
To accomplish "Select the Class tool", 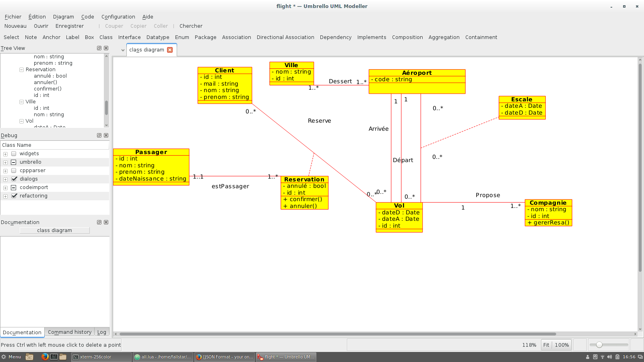I will point(106,37).
